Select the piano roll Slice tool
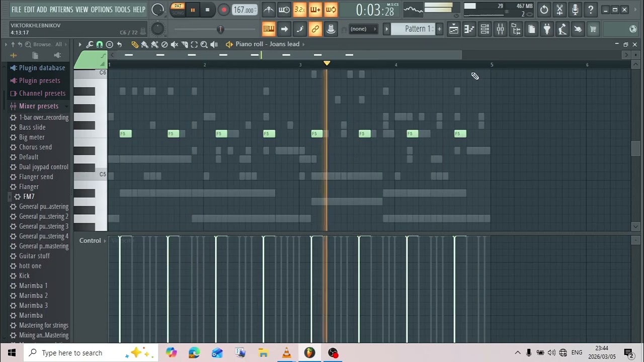644x362 pixels. pos(184,44)
